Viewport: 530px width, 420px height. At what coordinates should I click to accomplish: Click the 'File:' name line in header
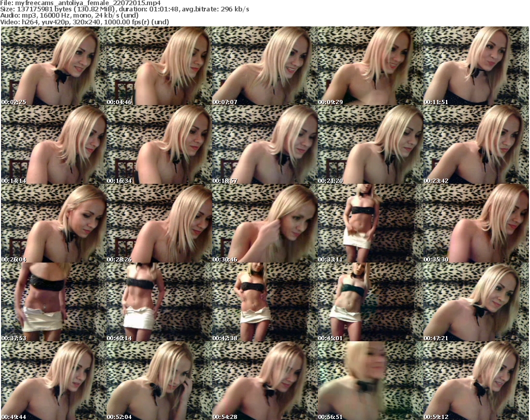[x=80, y=3]
